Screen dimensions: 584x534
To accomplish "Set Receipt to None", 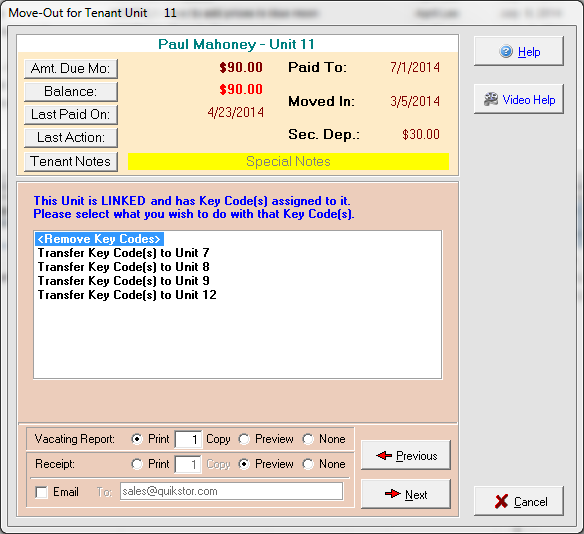I will pos(308,464).
